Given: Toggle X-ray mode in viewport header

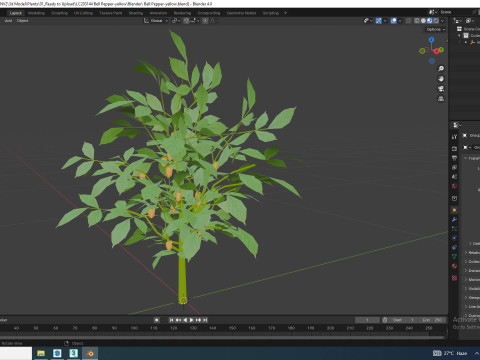Looking at the screenshot, I should click(x=408, y=21).
